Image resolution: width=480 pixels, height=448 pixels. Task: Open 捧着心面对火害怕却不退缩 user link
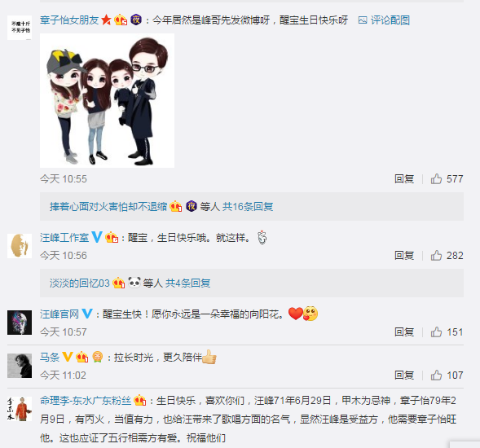(108, 207)
